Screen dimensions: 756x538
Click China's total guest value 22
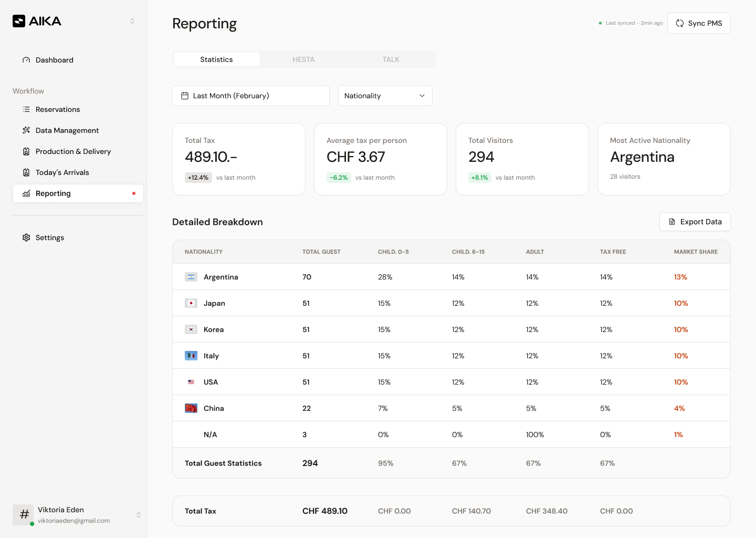tap(307, 408)
